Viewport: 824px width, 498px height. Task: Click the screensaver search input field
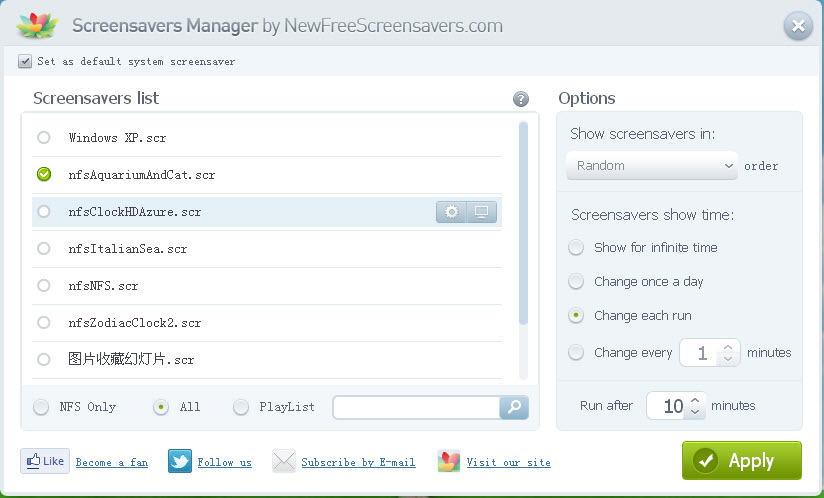[x=416, y=407]
